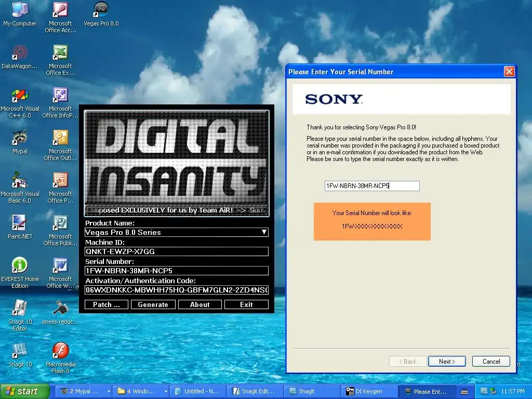The width and height of the screenshot is (532, 399).
Task: Select the Snagit 10 desktop icon
Action: tap(20, 355)
